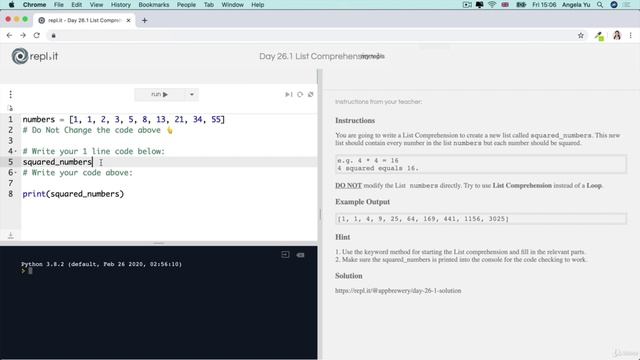Open the Chrome profile avatar
This screenshot has height=360, width=640.
(617, 36)
